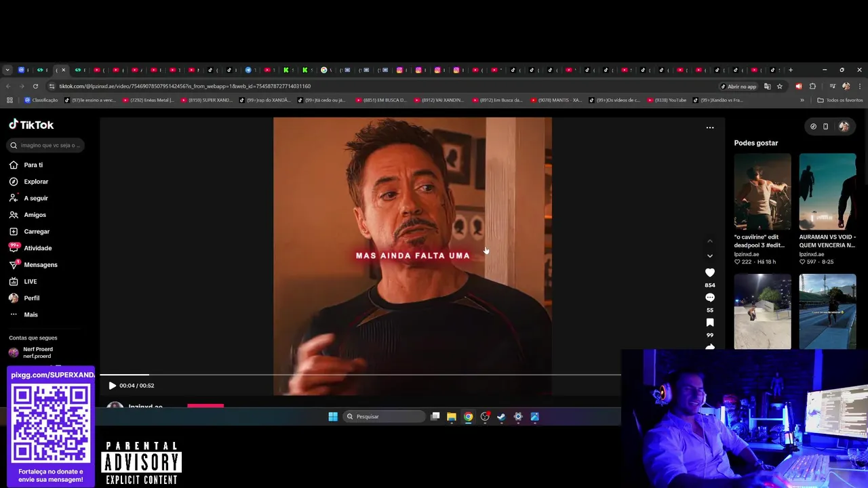Open (7292) Enéas Metal bookmark
This screenshot has width=868, height=488.
148,100
